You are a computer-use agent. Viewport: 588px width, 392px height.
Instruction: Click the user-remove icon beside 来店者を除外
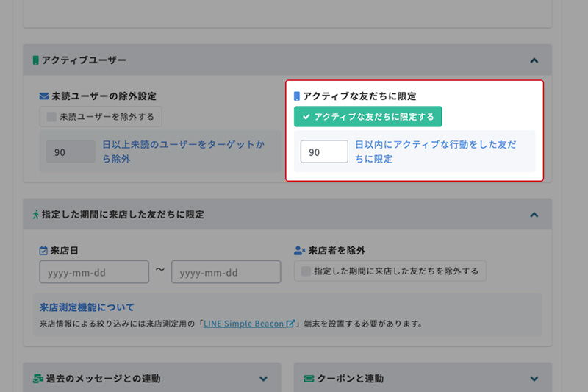[x=300, y=251]
